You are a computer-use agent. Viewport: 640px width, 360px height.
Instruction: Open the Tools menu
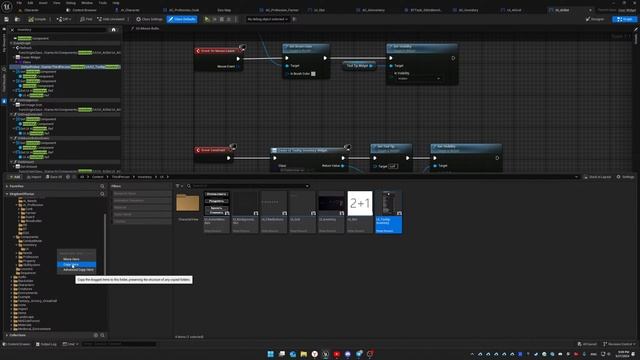click(x=103, y=3)
